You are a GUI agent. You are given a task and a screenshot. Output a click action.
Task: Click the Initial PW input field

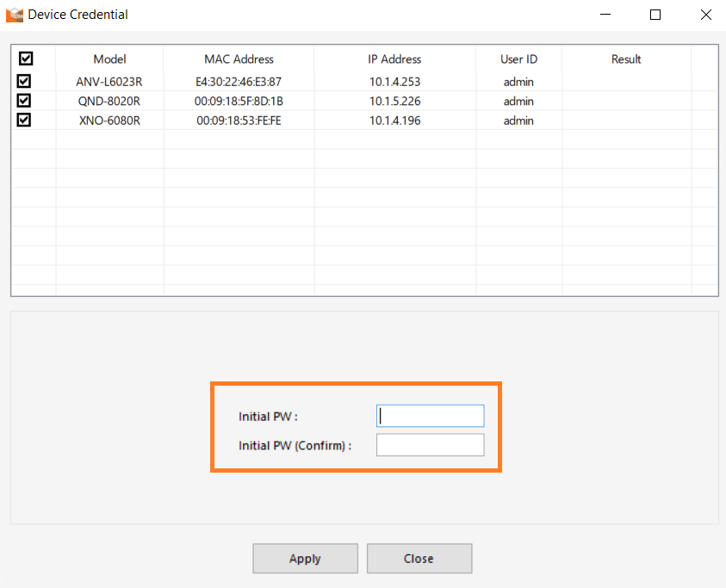tap(430, 416)
